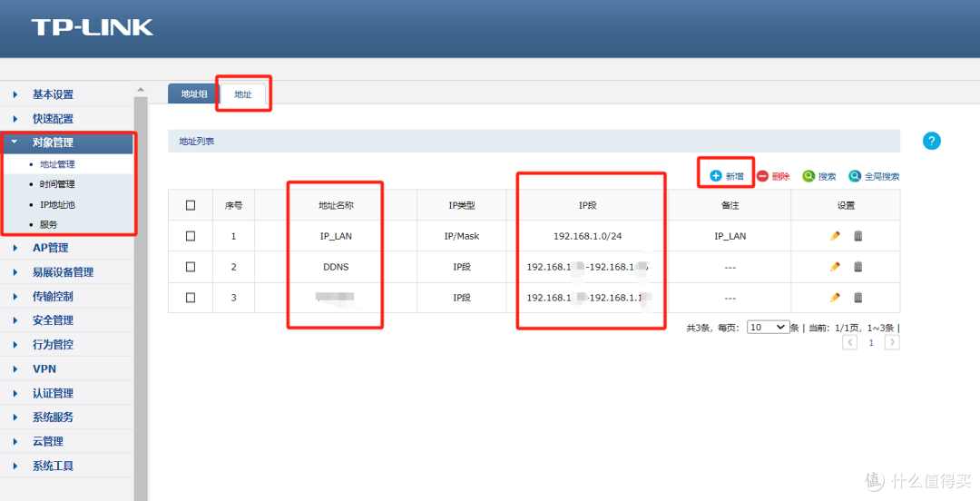Image resolution: width=980 pixels, height=501 pixels.
Task: Click the teal magnifier icon beside 全局搜索
Action: pyautogui.click(x=855, y=176)
